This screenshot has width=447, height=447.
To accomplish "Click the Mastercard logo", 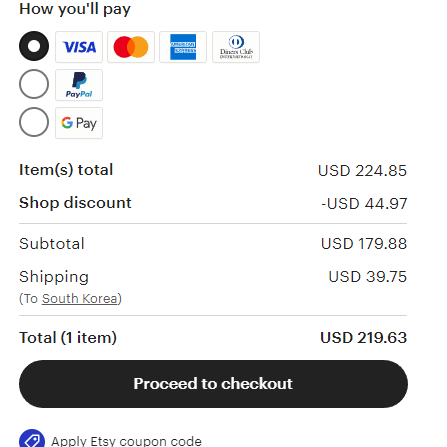I will tap(131, 47).
